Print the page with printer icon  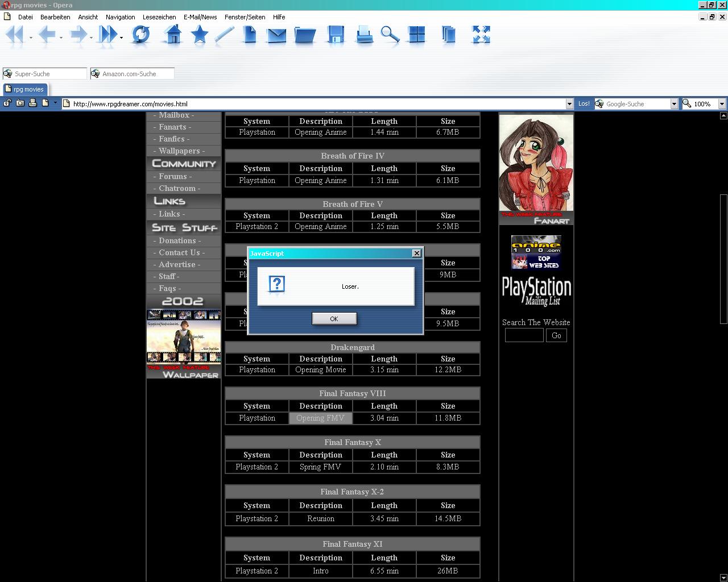click(x=364, y=35)
